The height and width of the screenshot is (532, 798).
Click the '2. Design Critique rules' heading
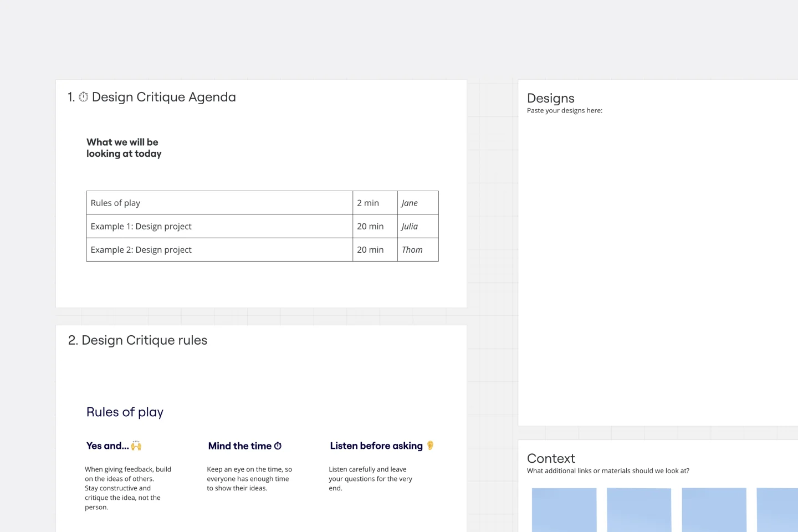pyautogui.click(x=137, y=340)
